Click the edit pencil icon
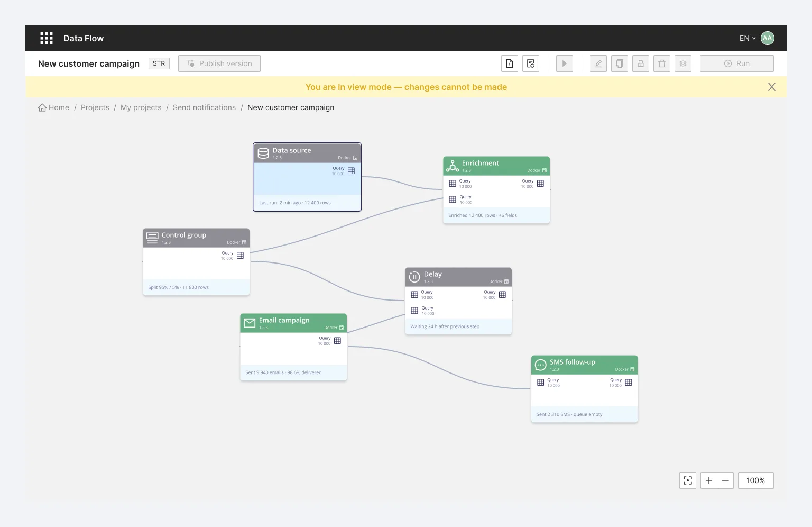 (598, 63)
